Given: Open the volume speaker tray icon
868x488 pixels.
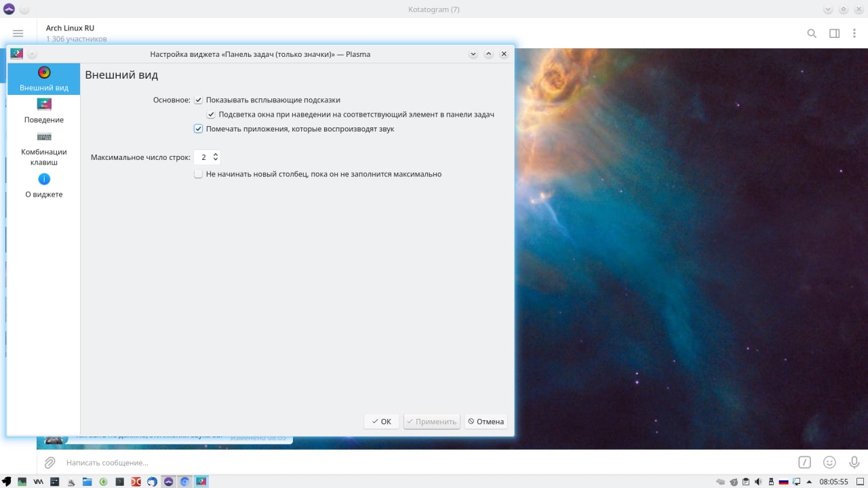Looking at the screenshot, I should (758, 482).
